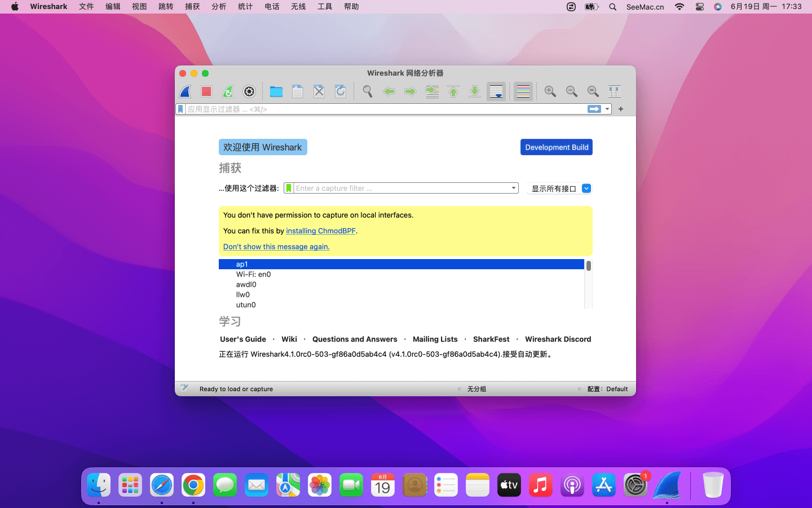Screen dimensions: 812x508
Task: Open the installing ChmodBPF link
Action: (321, 231)
